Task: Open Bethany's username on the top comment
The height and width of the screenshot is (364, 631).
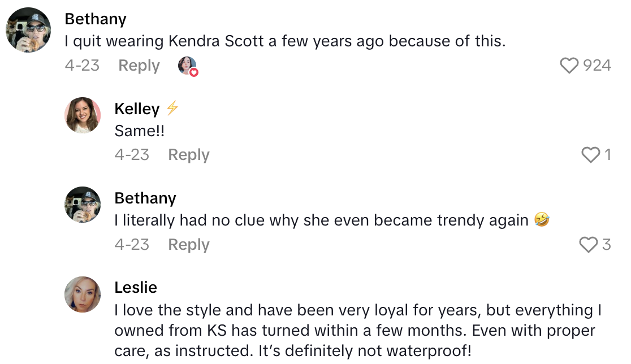Action: (96, 19)
